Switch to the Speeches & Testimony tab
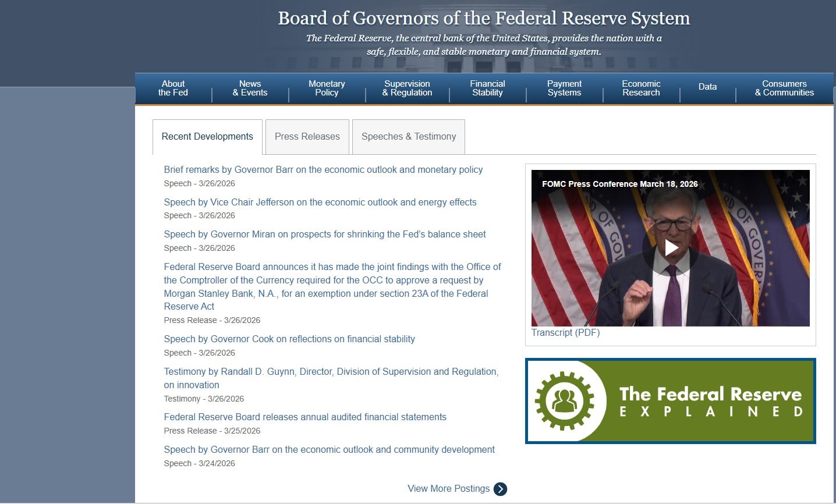The height and width of the screenshot is (504, 836). (408, 137)
